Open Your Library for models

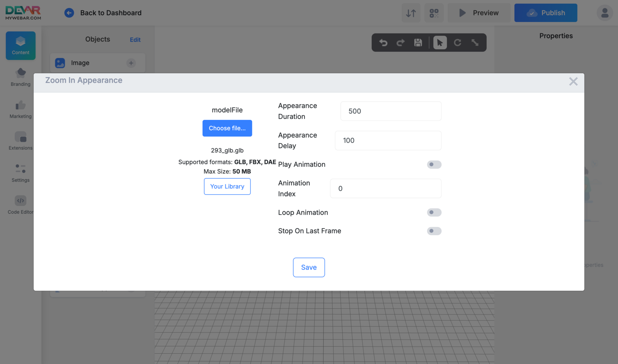pos(227,186)
